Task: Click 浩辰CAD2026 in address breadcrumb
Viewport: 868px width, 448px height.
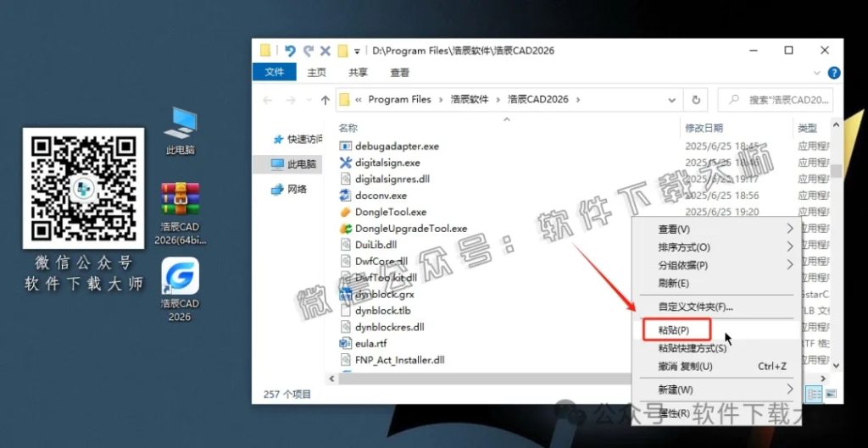Action: point(538,100)
